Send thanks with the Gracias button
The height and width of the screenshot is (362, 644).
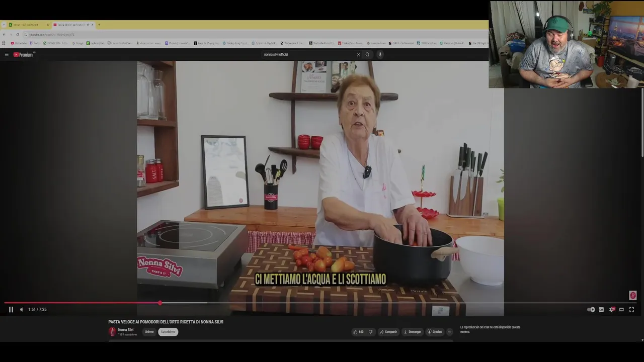(435, 332)
